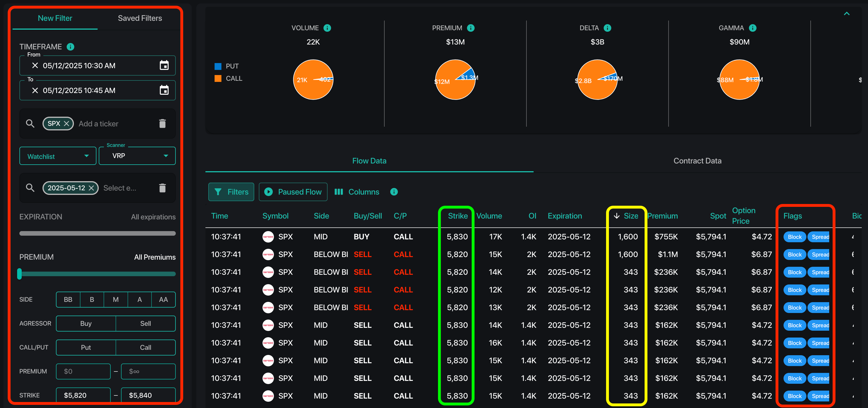Open the From date calendar picker
This screenshot has width=868, height=408.
click(x=164, y=65)
